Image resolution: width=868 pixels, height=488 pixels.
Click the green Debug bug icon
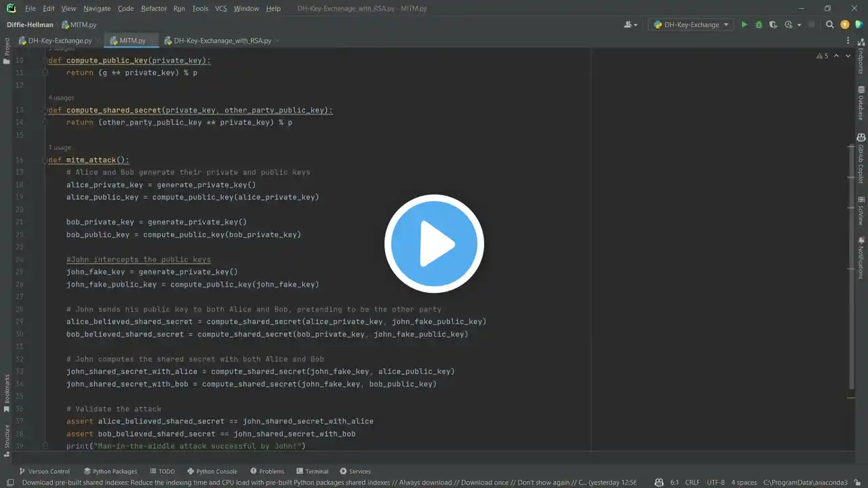(759, 24)
